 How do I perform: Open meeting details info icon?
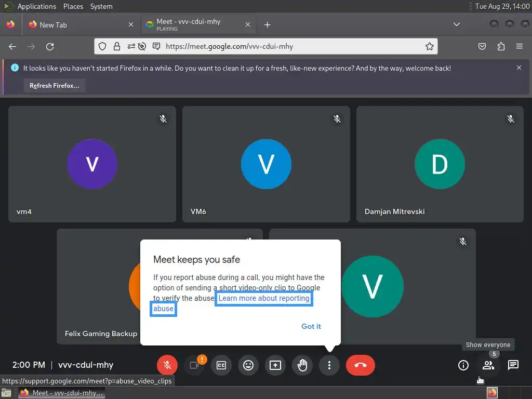click(463, 365)
